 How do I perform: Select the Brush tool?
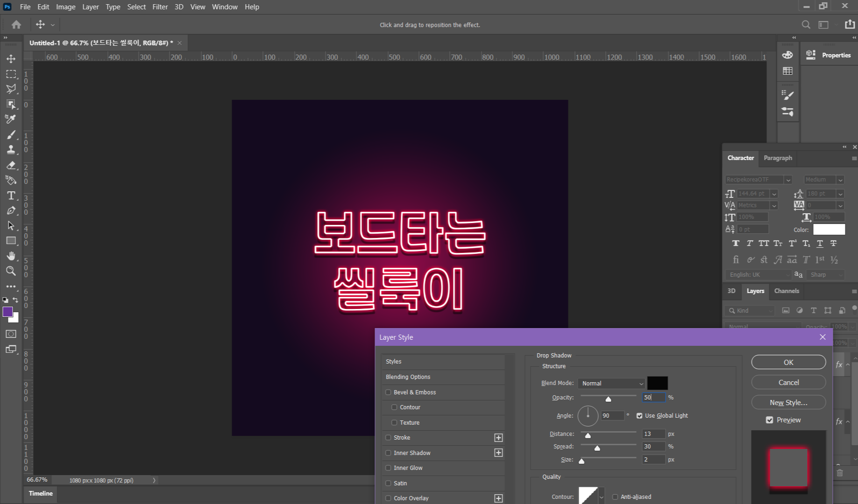coord(11,135)
